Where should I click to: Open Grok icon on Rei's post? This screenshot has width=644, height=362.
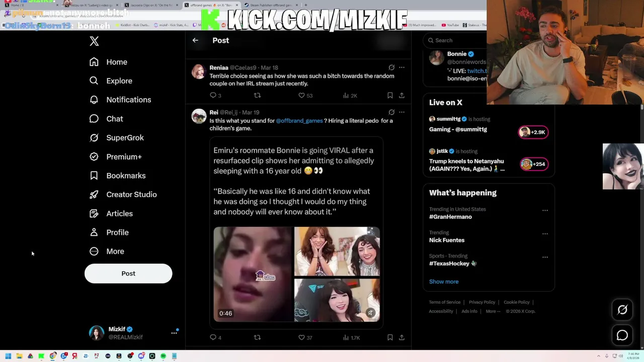pos(391,112)
